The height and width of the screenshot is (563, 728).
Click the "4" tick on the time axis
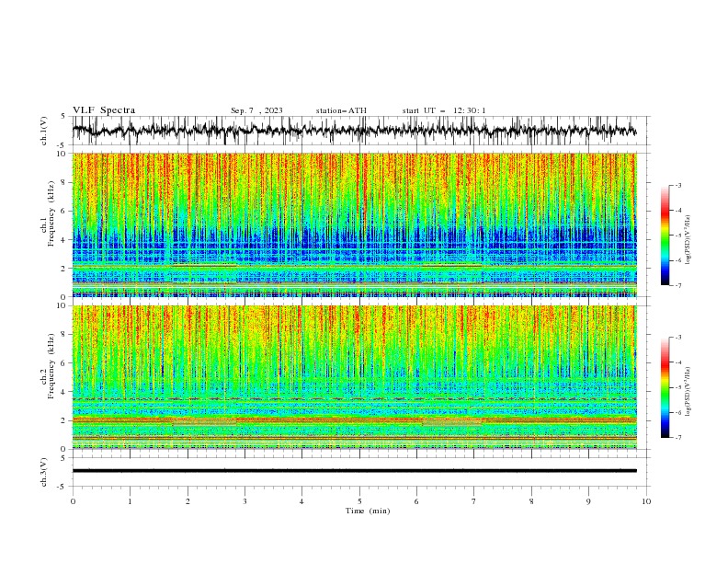coord(302,501)
